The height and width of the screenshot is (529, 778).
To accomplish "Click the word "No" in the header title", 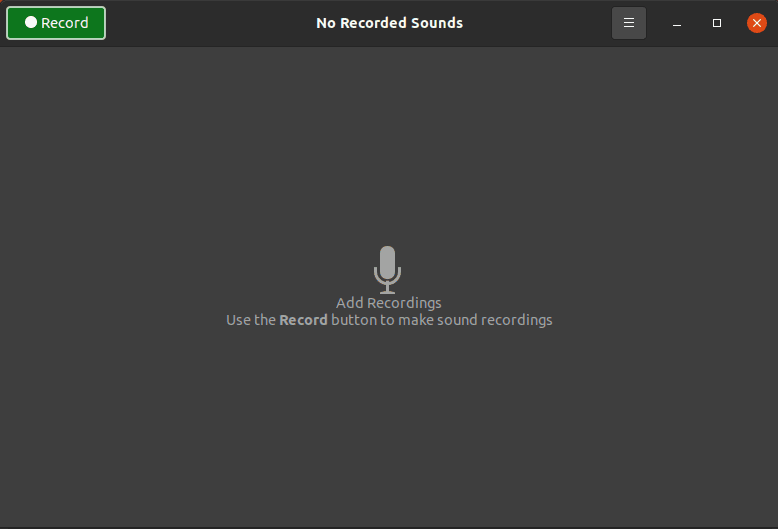I will click(x=327, y=22).
